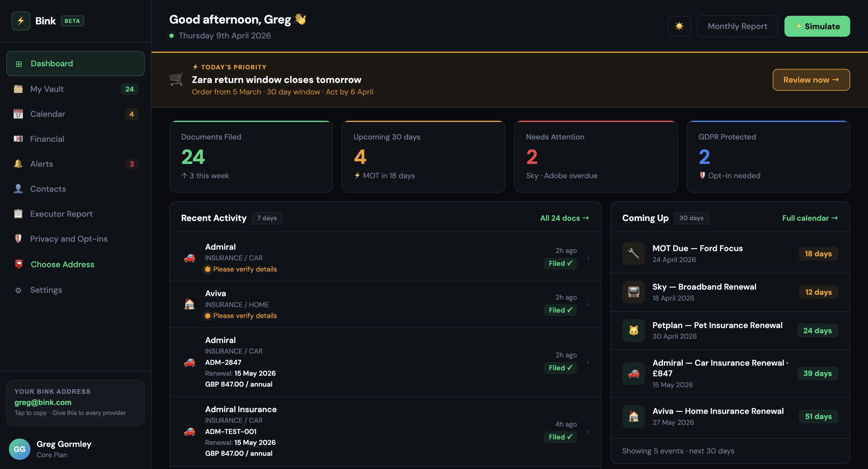Image resolution: width=868 pixels, height=469 pixels.
Task: Click the Settings gear icon
Action: point(18,290)
